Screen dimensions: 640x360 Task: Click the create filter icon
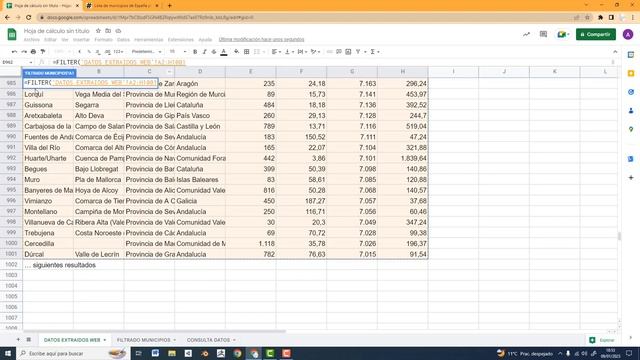tap(358, 52)
